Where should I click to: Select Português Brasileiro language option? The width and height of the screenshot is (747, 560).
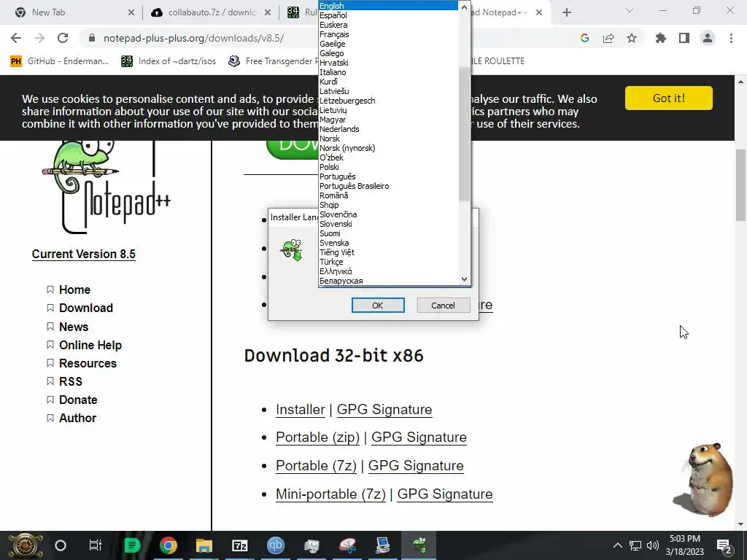pyautogui.click(x=388, y=186)
